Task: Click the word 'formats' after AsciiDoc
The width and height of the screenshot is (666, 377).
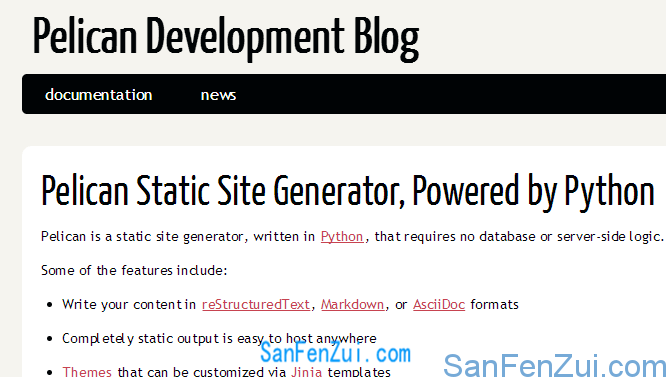Action: coord(494,304)
